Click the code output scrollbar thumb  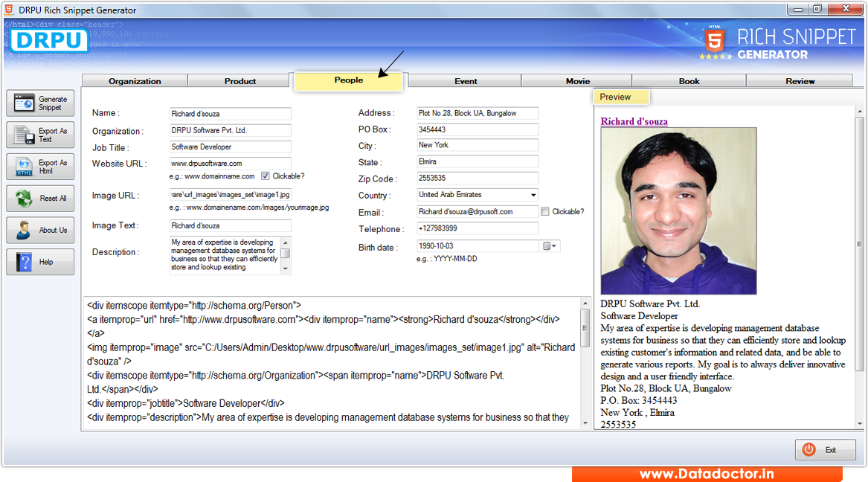pyautogui.click(x=585, y=327)
